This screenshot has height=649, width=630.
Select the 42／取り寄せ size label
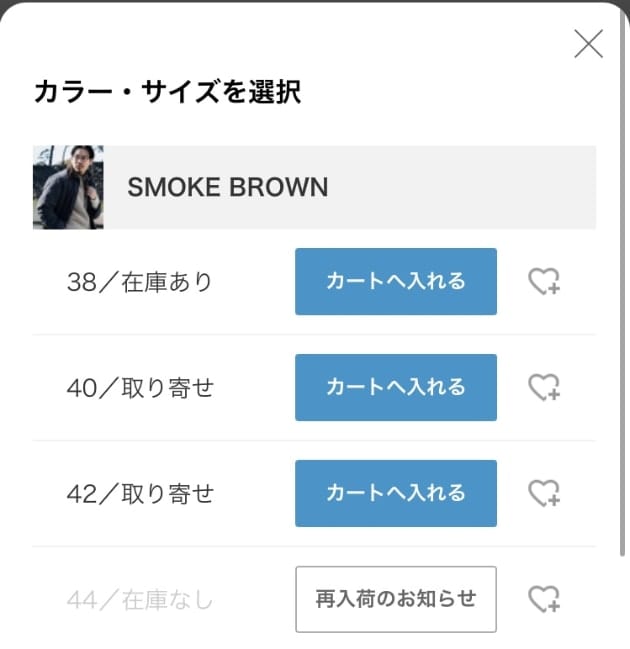(140, 494)
